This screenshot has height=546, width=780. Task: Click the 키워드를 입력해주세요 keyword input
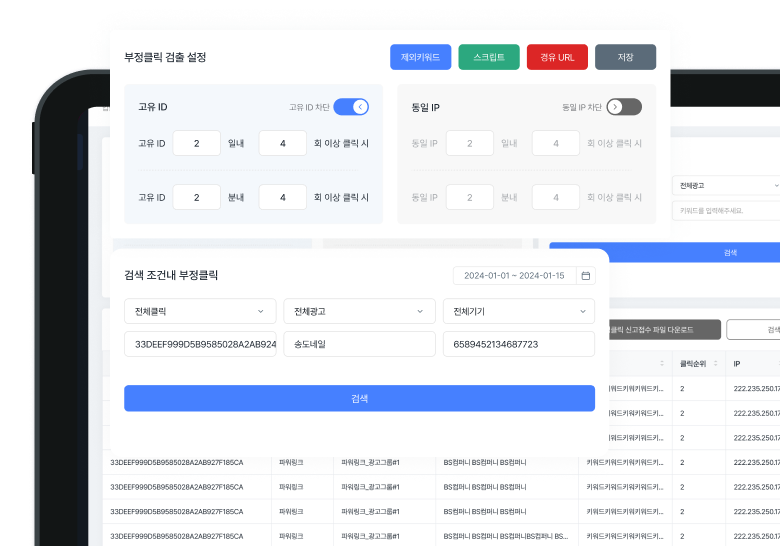point(727,211)
